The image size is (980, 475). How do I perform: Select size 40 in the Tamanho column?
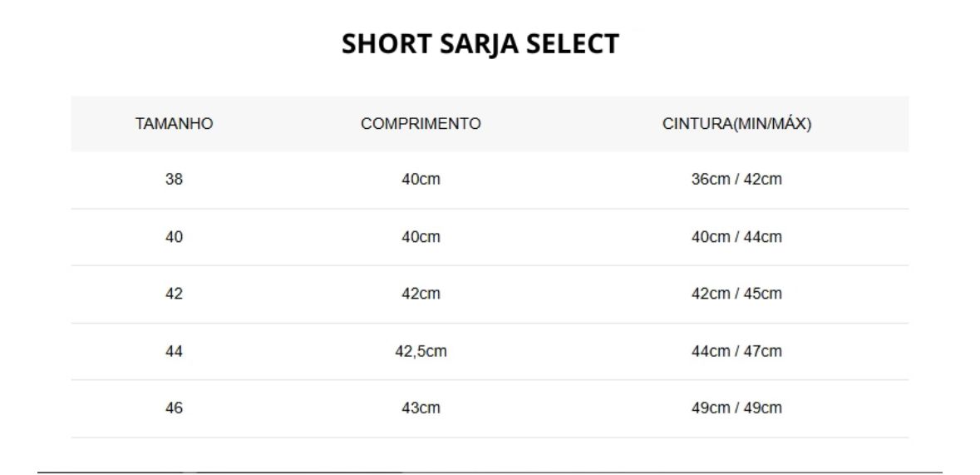pyautogui.click(x=174, y=237)
